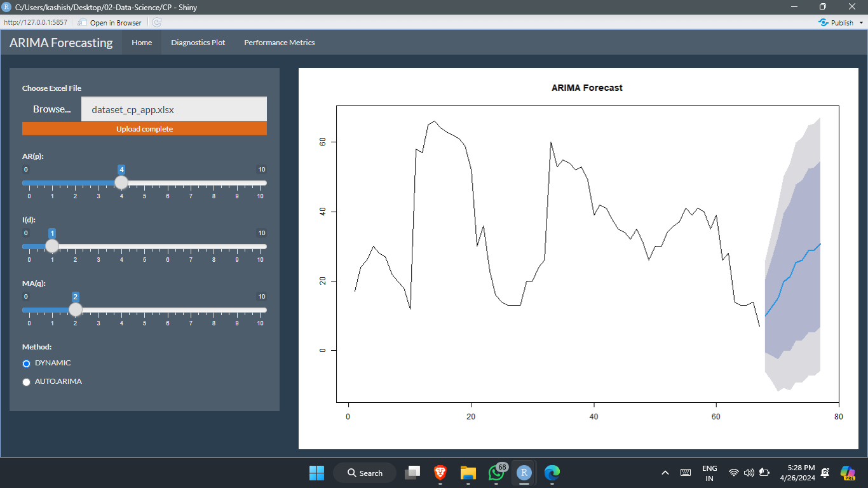
Task: Open the notifications bell icon
Action: pyautogui.click(x=825, y=473)
